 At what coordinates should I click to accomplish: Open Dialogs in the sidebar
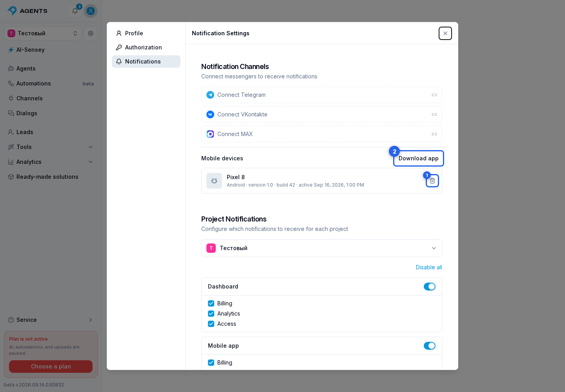pos(51,113)
